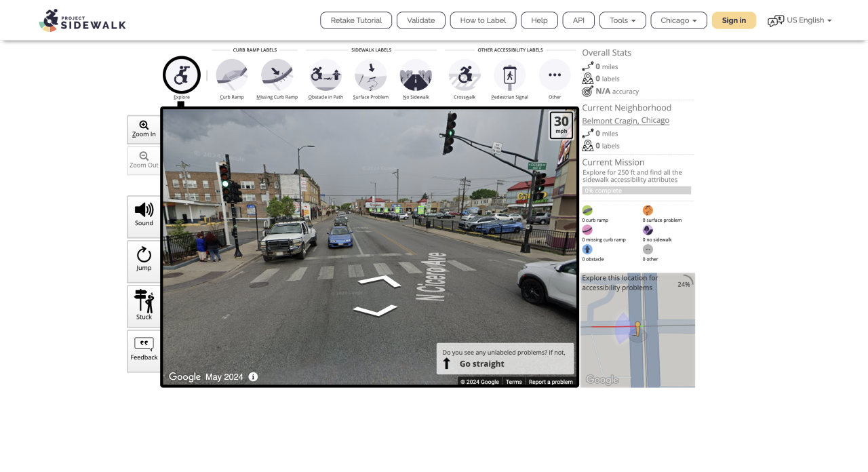Click the Sign in button
Viewport: 868px width, 472px height.
point(734,20)
